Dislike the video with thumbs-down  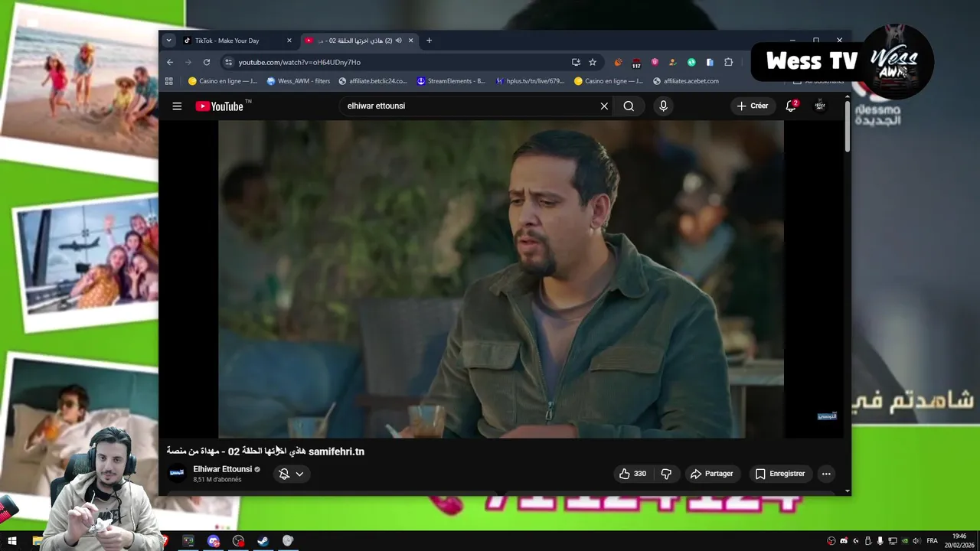(666, 474)
